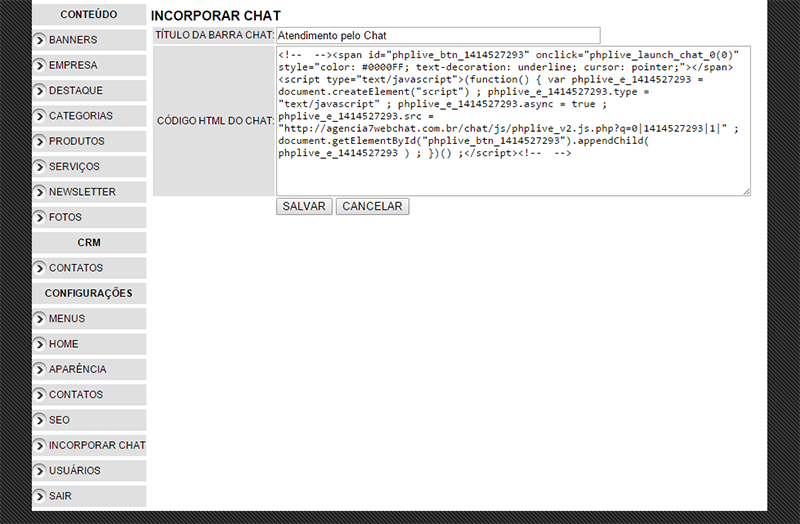Open CONTATOS under CONFIGURAÇÕES

89,394
